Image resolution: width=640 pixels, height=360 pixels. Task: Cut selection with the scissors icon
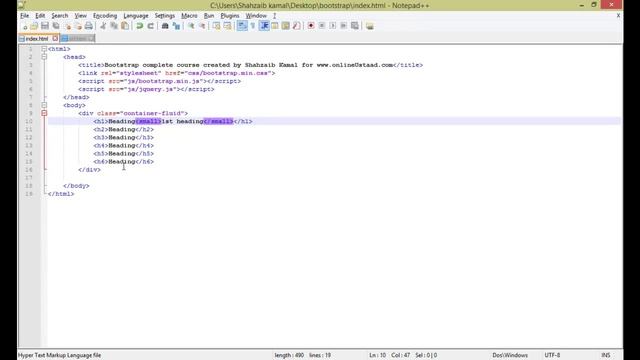(x=103, y=26)
